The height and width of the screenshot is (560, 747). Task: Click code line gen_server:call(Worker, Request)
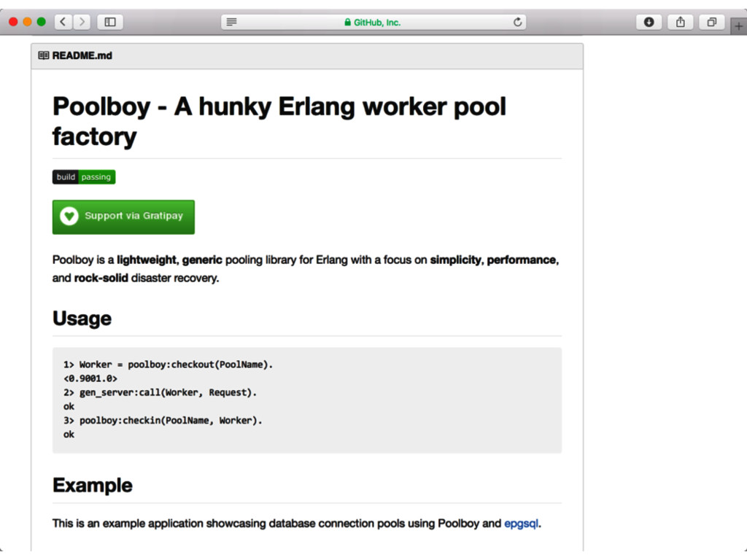coord(160,393)
